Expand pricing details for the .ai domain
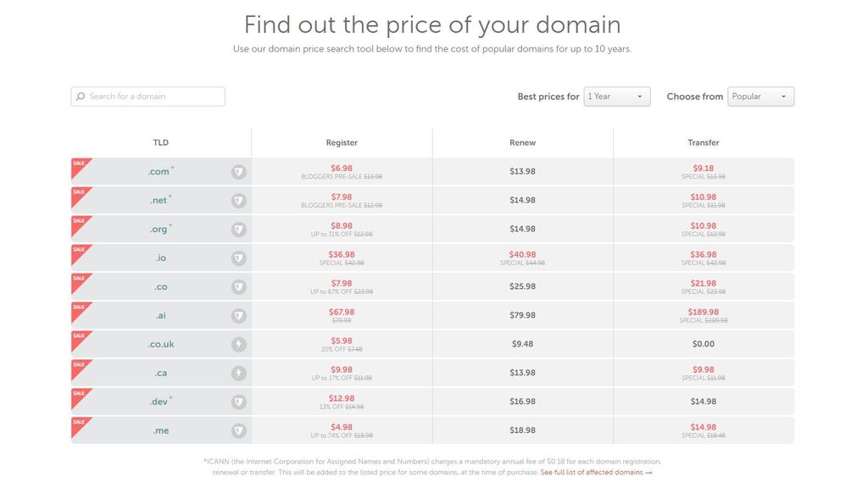 point(238,315)
